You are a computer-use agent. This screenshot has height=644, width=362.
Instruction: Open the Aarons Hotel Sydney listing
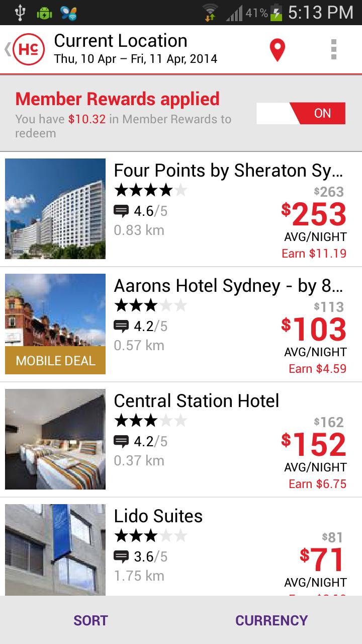click(228, 286)
